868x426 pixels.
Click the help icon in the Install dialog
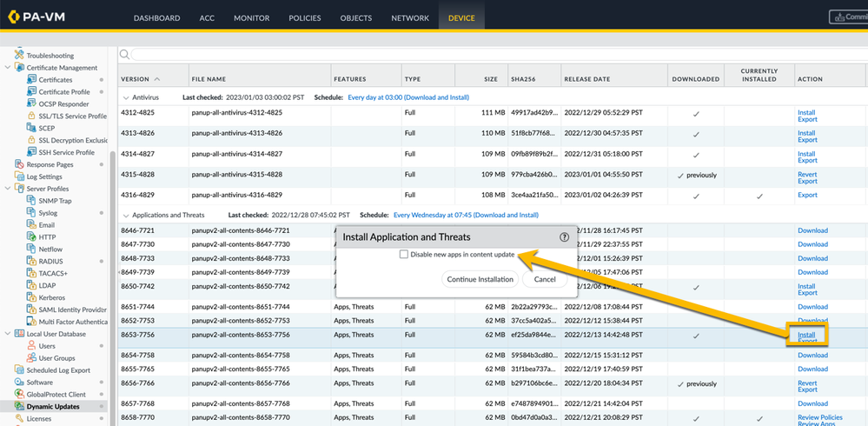click(565, 236)
